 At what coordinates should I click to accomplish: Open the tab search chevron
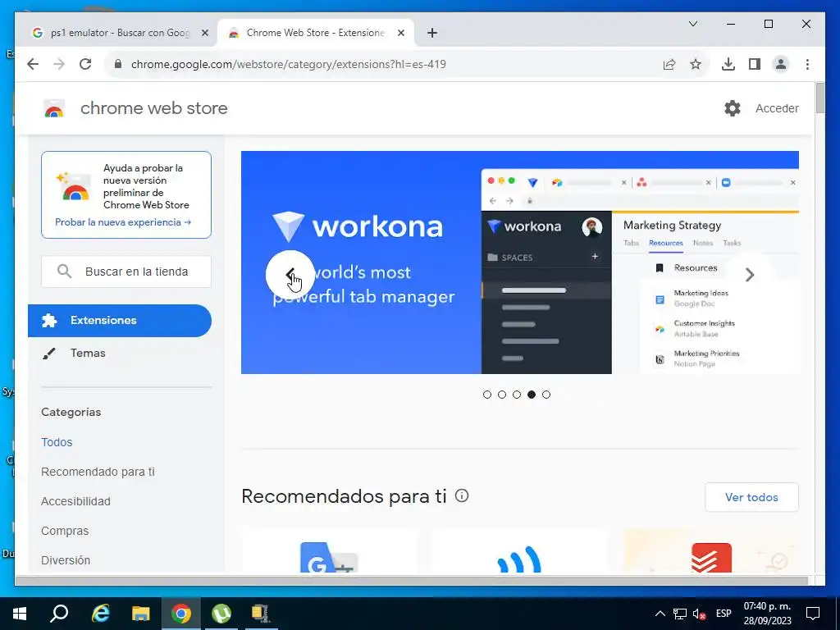pos(692,24)
